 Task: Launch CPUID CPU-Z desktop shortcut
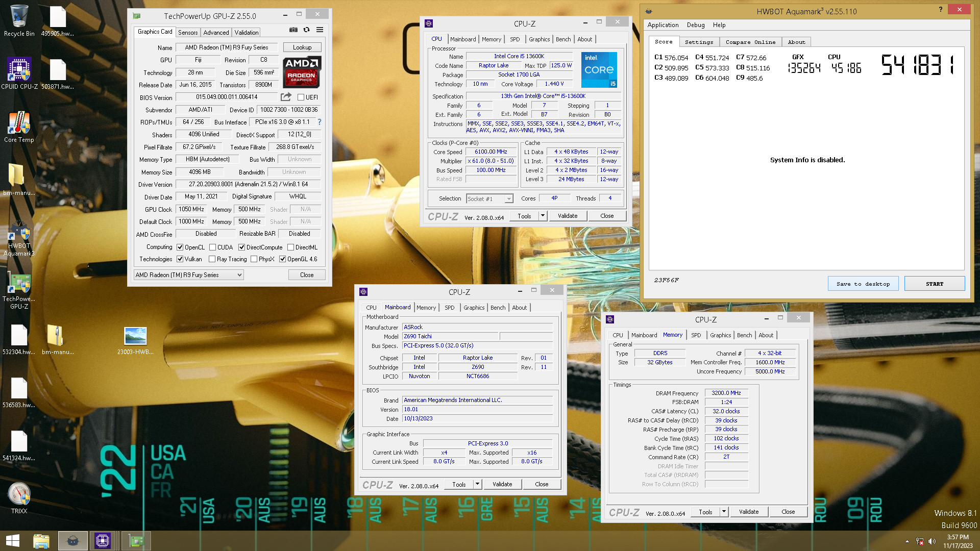(x=19, y=73)
